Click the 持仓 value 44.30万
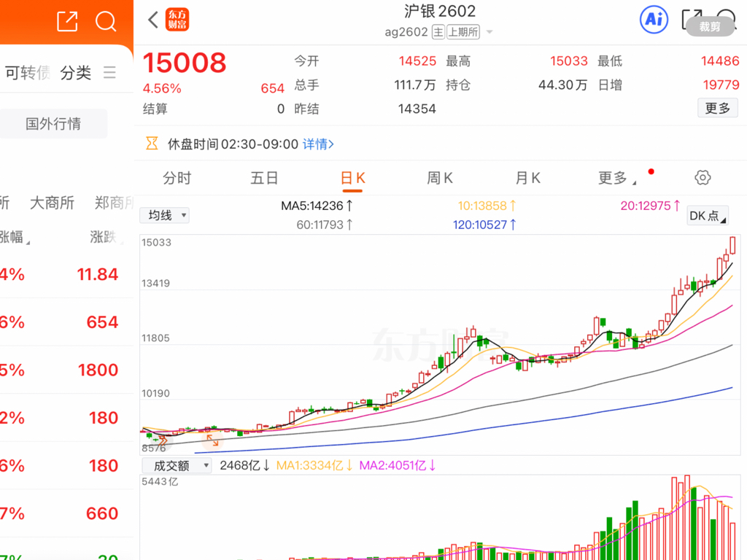 563,85
